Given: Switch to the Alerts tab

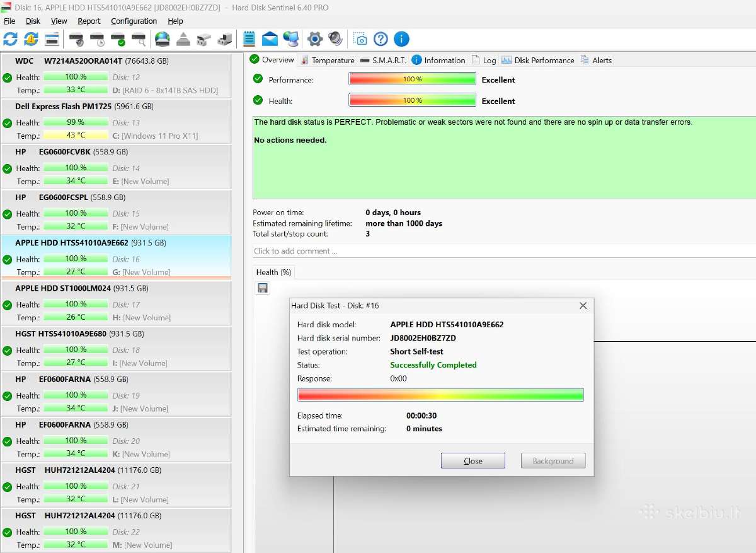Looking at the screenshot, I should click(595, 60).
